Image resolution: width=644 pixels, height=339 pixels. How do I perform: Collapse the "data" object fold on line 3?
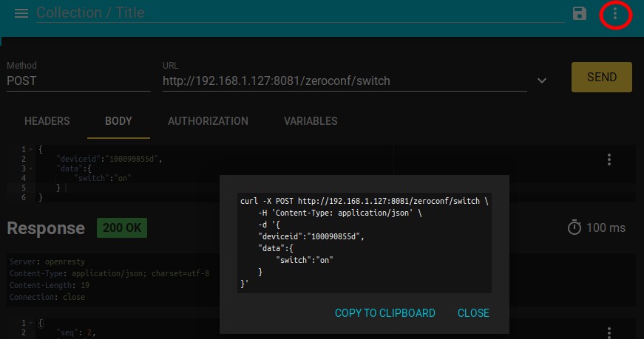pos(30,168)
